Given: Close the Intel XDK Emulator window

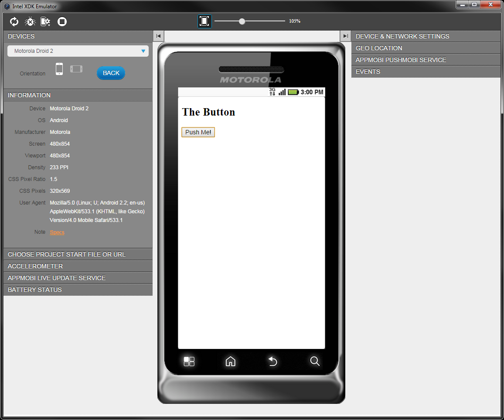Looking at the screenshot, I should (x=490, y=4).
